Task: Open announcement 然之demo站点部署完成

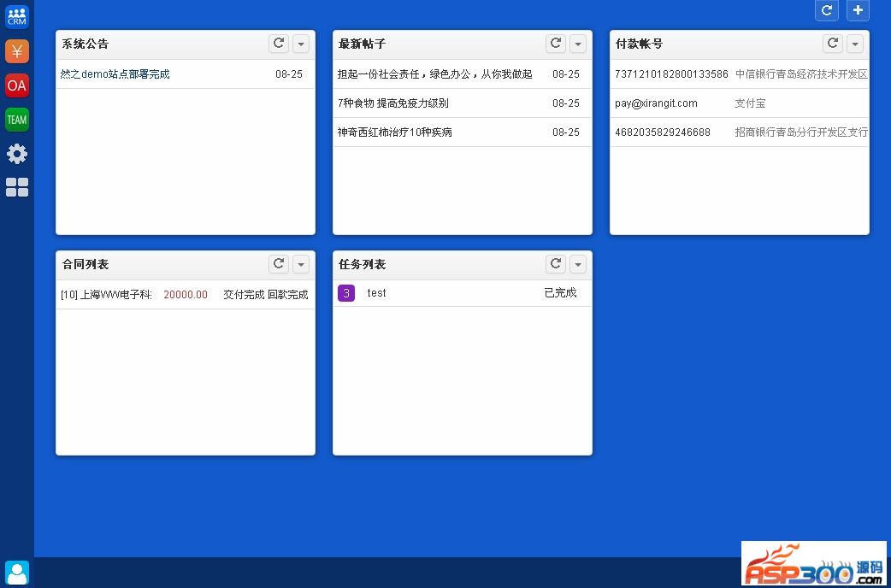Action: 115,73
